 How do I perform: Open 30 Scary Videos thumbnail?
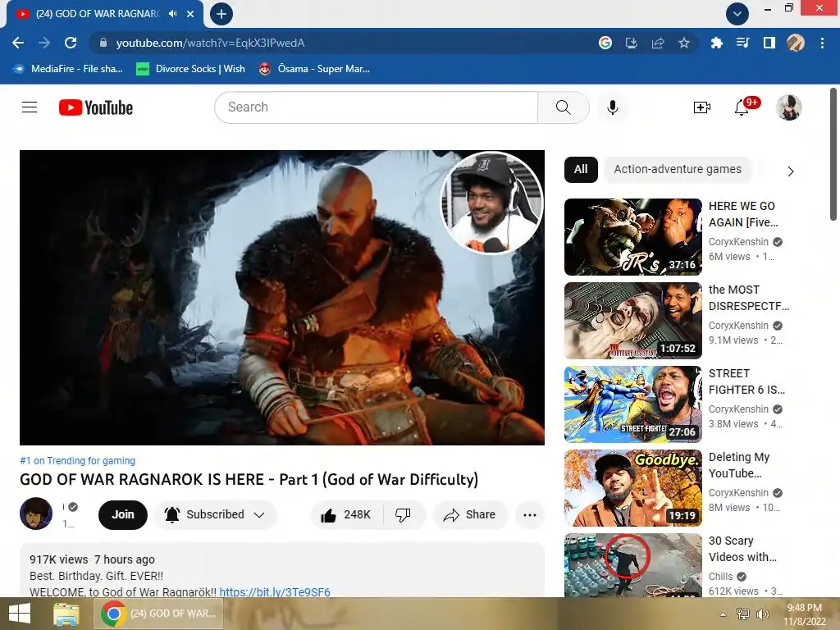[632, 564]
